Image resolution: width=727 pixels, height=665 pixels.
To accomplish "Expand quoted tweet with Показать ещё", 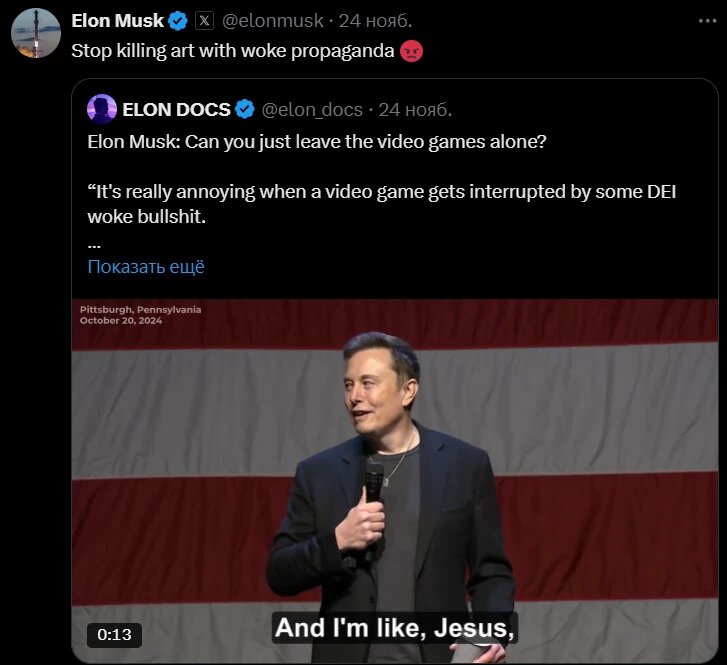I will (x=146, y=266).
